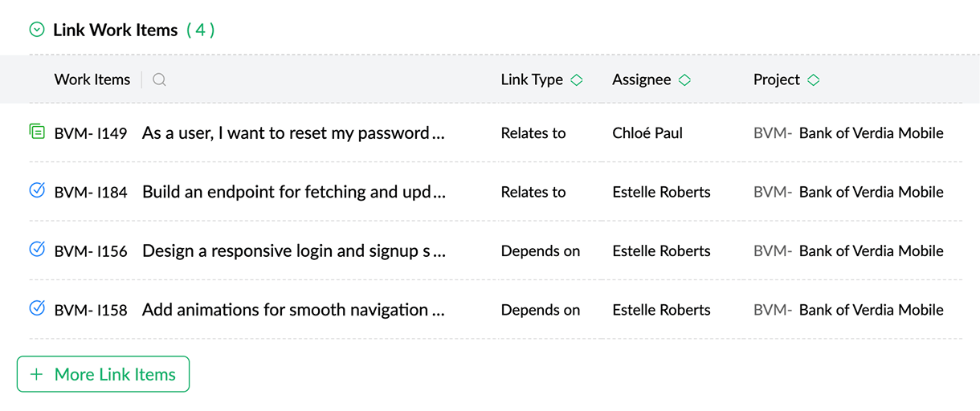The height and width of the screenshot is (411, 980).
Task: Click the More Link Items button
Action: [x=103, y=374]
